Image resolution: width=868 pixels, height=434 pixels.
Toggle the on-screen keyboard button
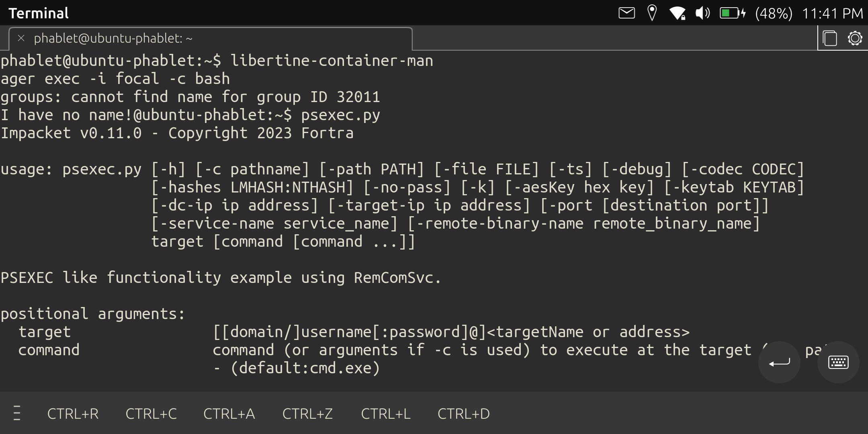coord(838,362)
